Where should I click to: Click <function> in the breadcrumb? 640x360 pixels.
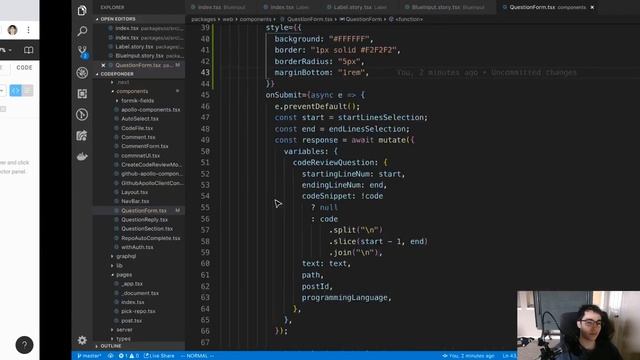[409, 19]
